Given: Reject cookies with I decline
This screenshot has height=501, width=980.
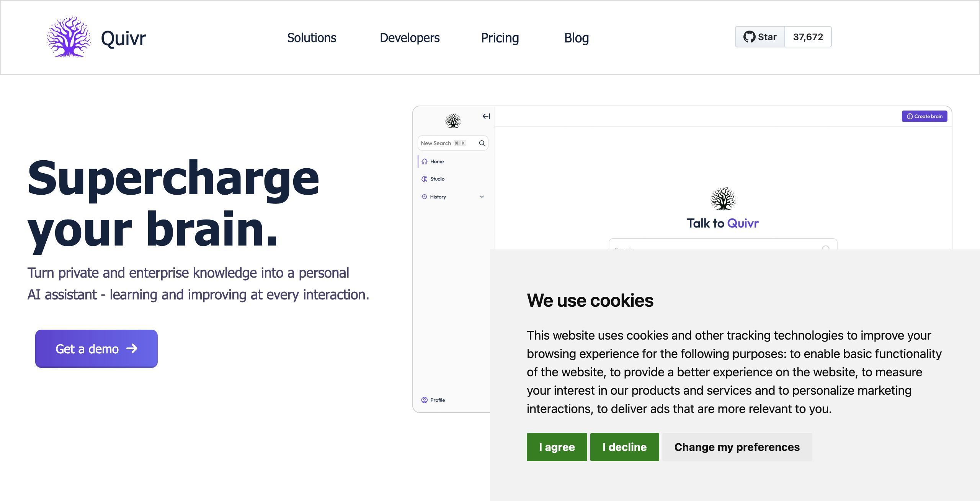Looking at the screenshot, I should pyautogui.click(x=624, y=447).
